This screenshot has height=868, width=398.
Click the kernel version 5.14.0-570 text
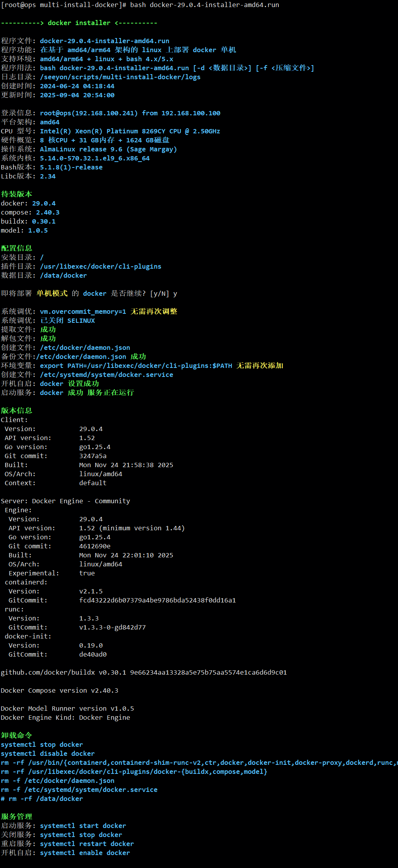pyautogui.click(x=95, y=158)
